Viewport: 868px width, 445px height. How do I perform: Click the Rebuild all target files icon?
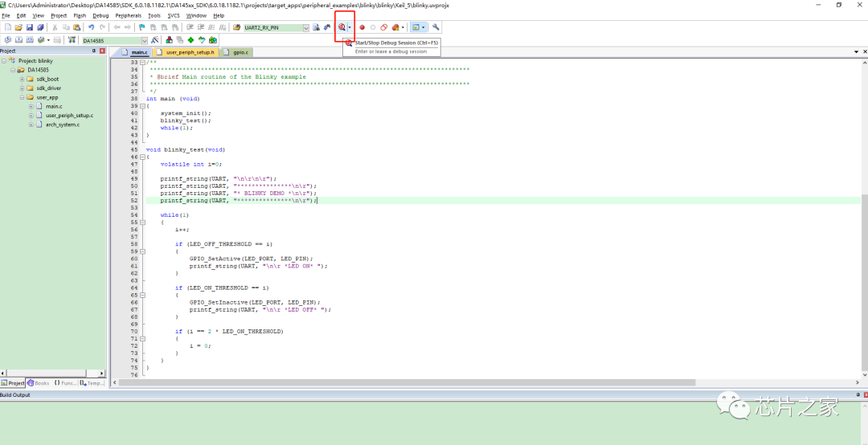point(30,40)
